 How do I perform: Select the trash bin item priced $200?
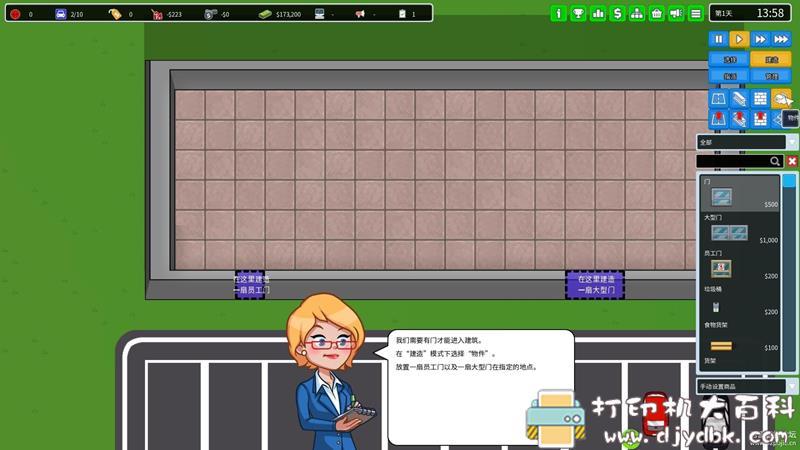[740, 301]
